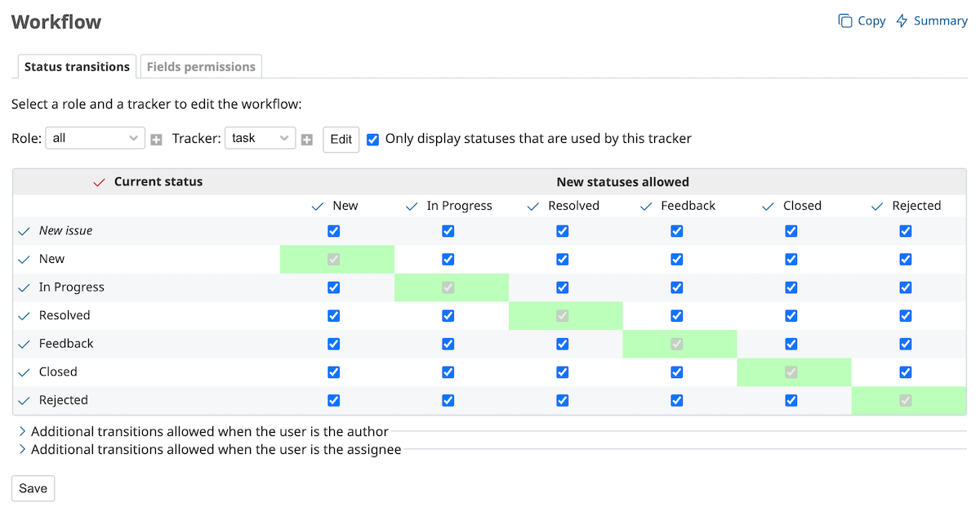
Task: Expand additional transitions when user is author
Action: click(209, 431)
